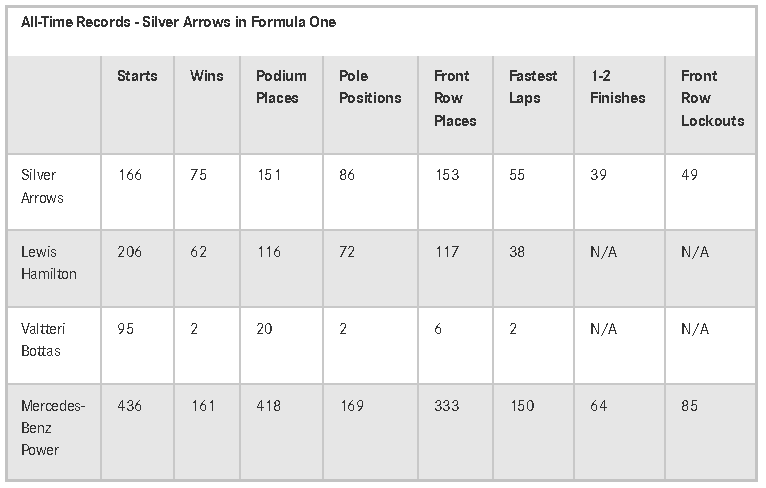The height and width of the screenshot is (488, 766).
Task: Select the Fastest Laps column header
Action: (533, 86)
